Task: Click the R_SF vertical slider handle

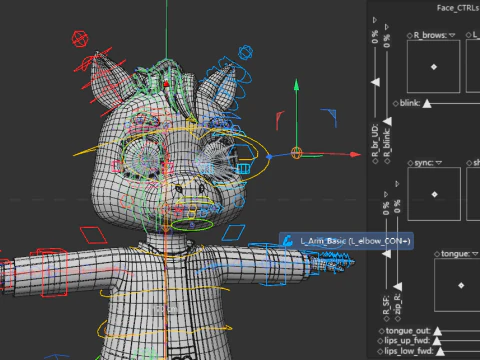Action: click(387, 254)
